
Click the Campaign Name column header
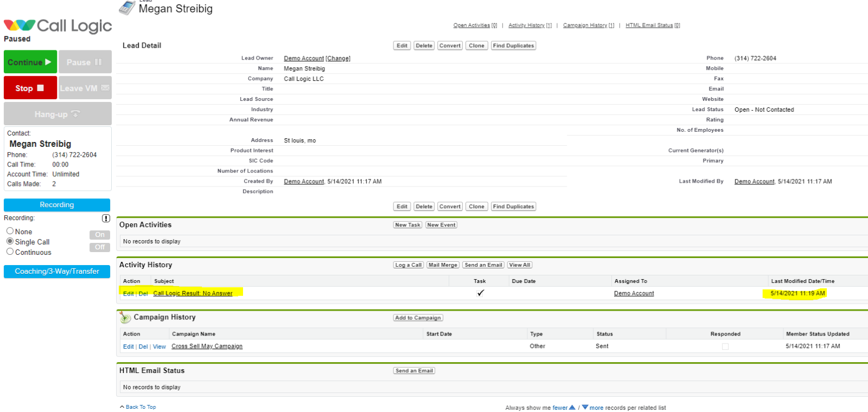[194, 334]
